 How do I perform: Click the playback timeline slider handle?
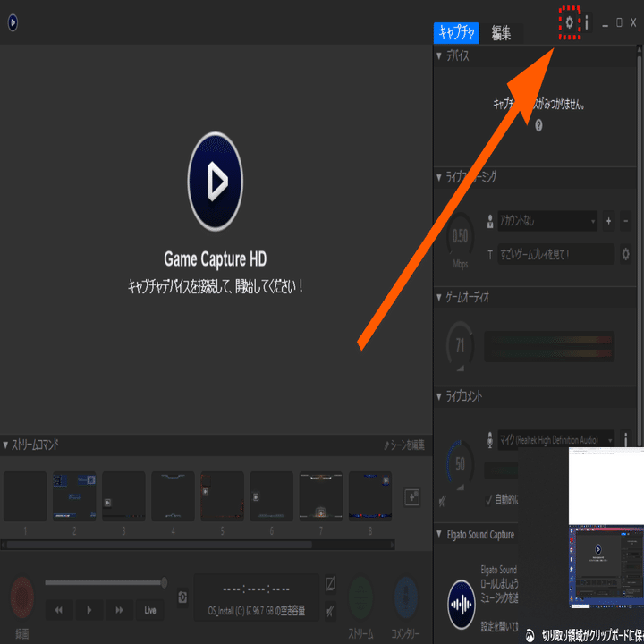coord(164,582)
